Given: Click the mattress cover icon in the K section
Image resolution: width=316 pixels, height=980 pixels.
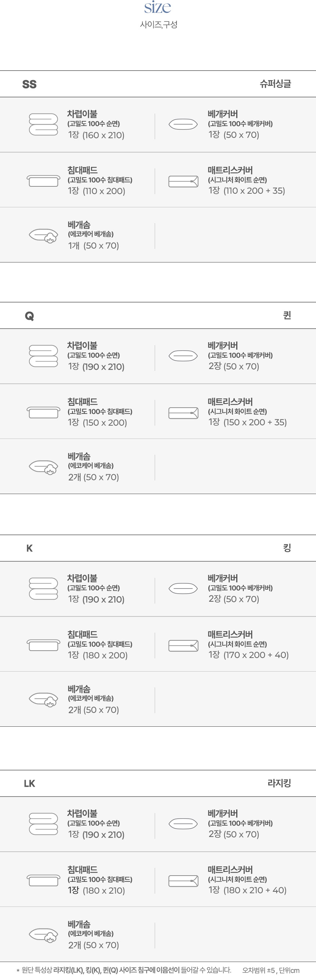Looking at the screenshot, I should coord(183,645).
